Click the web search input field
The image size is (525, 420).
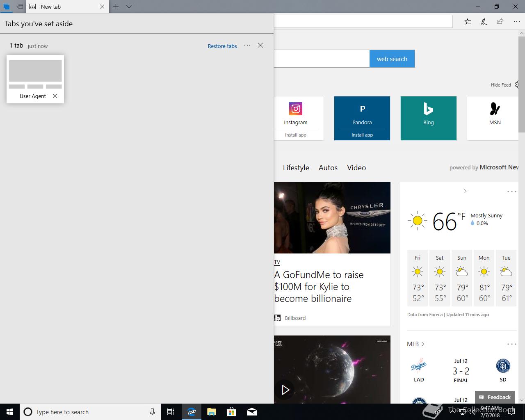coord(322,59)
